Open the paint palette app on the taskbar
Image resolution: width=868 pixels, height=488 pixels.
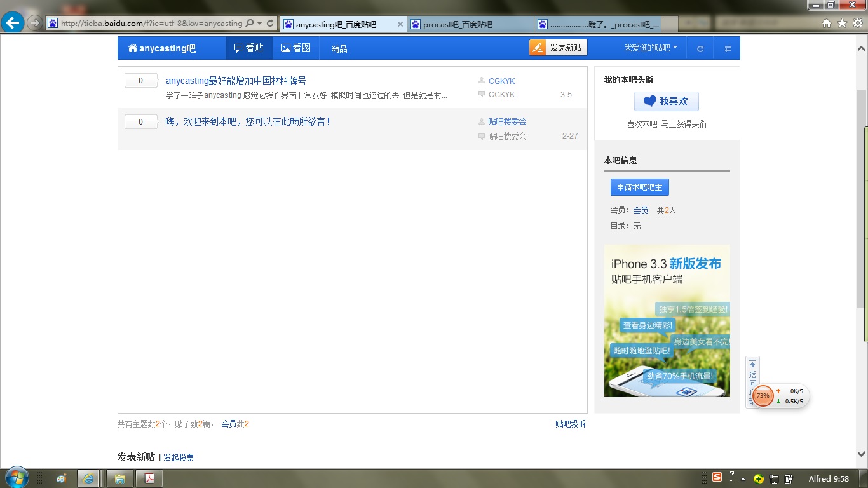click(61, 478)
